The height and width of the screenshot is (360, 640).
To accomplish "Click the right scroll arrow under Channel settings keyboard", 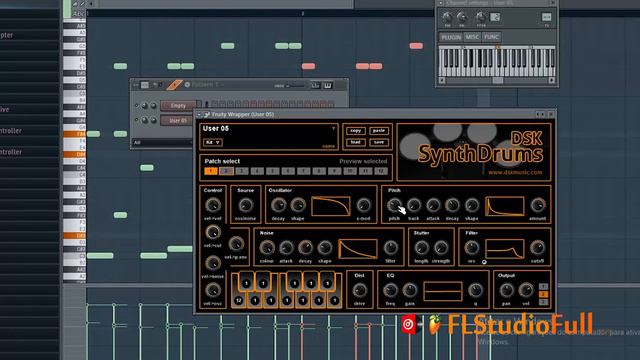I will point(552,80).
